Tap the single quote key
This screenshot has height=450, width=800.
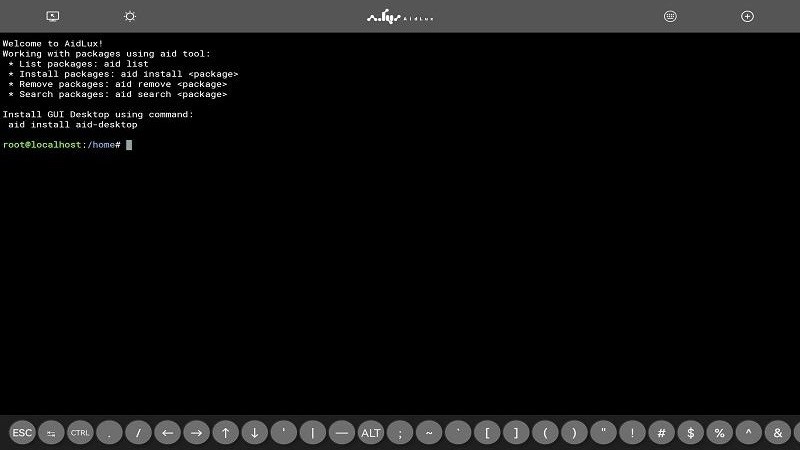pos(284,433)
